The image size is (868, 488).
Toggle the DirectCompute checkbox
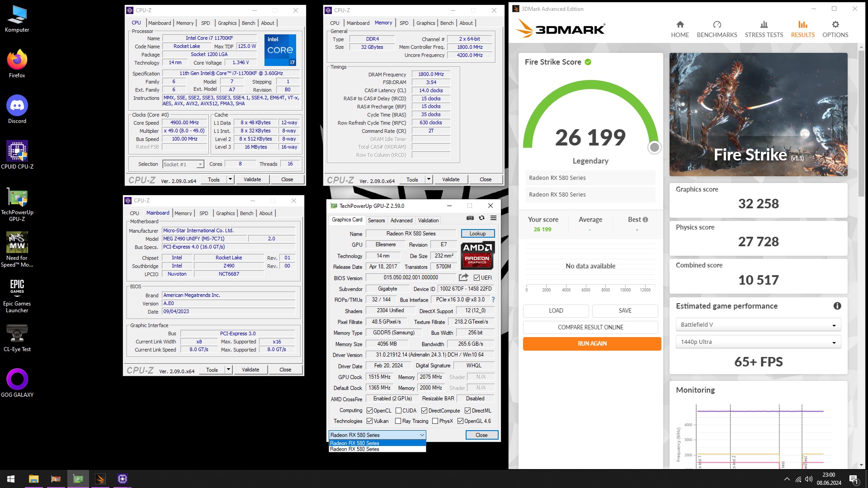point(424,411)
